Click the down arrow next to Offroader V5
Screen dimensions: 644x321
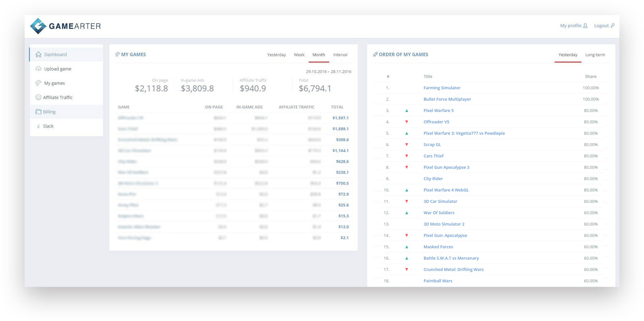(x=407, y=122)
